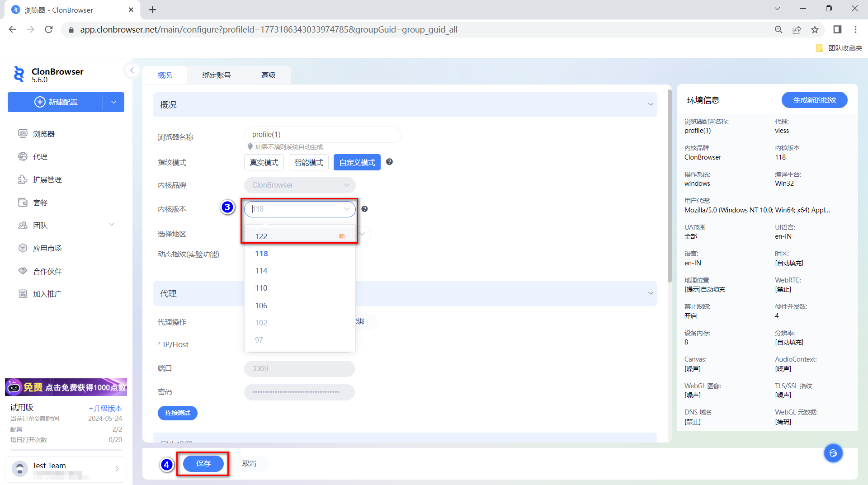Open the 代理 globe icon in sidebar

pos(23,156)
